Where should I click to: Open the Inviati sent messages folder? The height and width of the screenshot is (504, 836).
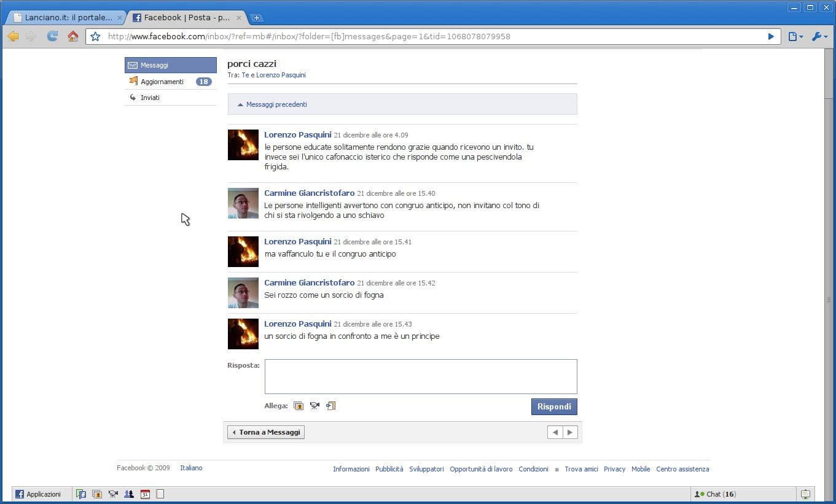(x=150, y=98)
